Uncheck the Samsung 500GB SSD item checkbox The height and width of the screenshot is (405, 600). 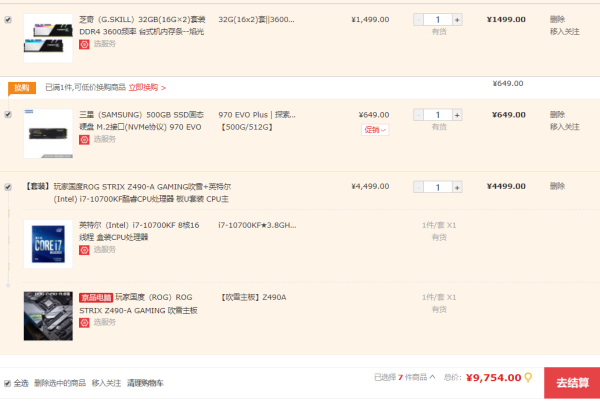point(8,115)
